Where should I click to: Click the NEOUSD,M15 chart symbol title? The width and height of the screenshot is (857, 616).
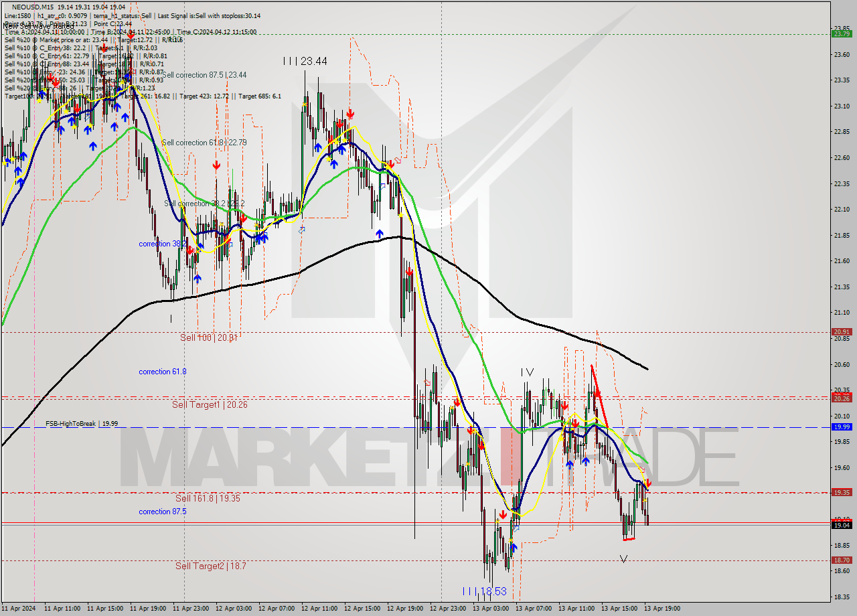31,7
